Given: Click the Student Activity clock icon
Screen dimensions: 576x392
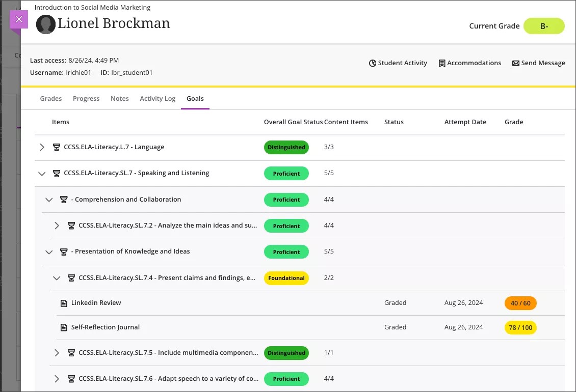Looking at the screenshot, I should tap(373, 63).
